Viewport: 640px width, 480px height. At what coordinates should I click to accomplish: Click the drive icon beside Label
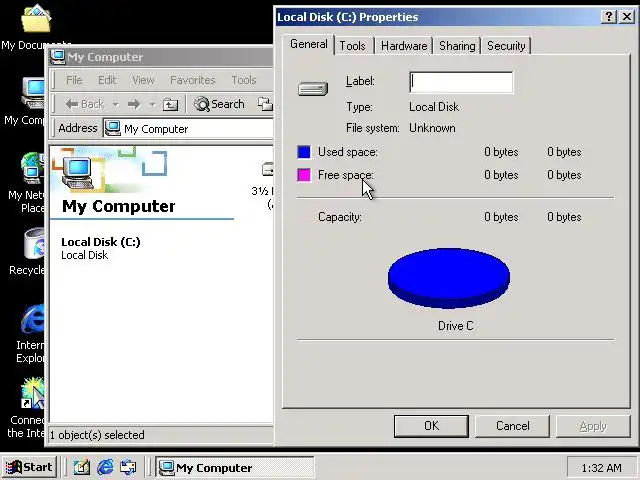(313, 88)
